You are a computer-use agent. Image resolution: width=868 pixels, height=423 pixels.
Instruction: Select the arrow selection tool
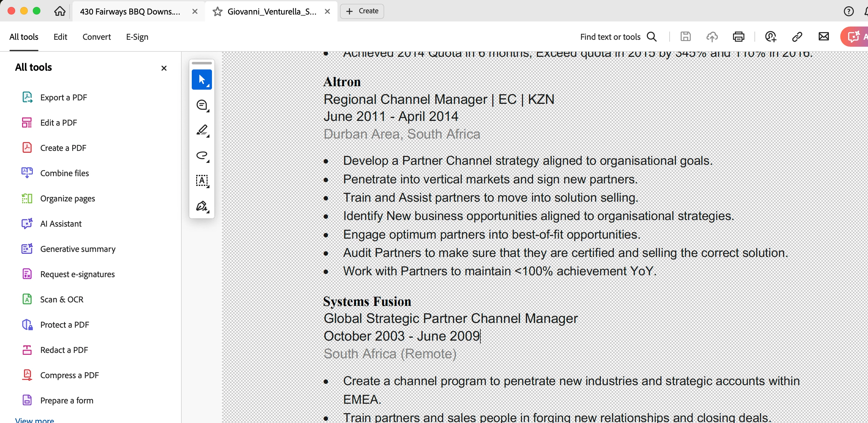[x=202, y=80]
